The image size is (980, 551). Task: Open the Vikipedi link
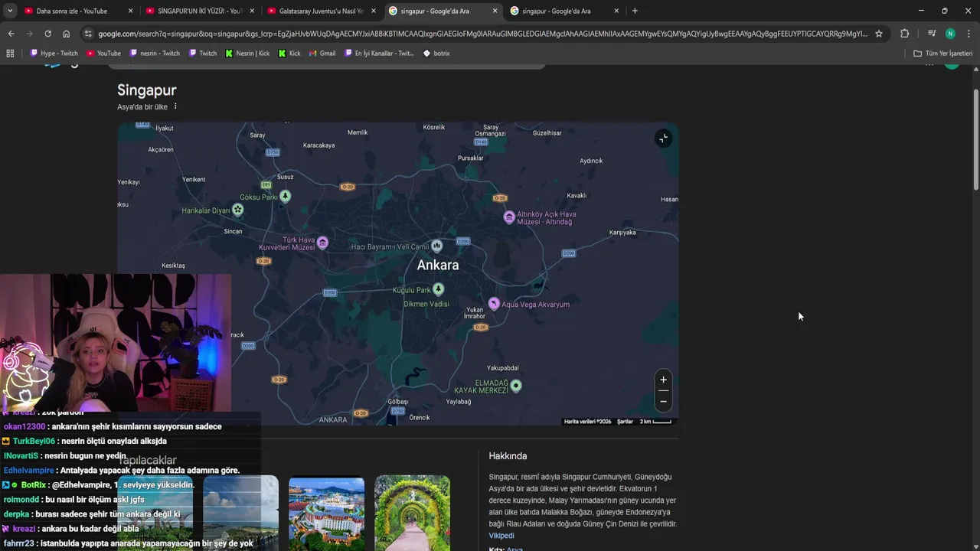[501, 536]
